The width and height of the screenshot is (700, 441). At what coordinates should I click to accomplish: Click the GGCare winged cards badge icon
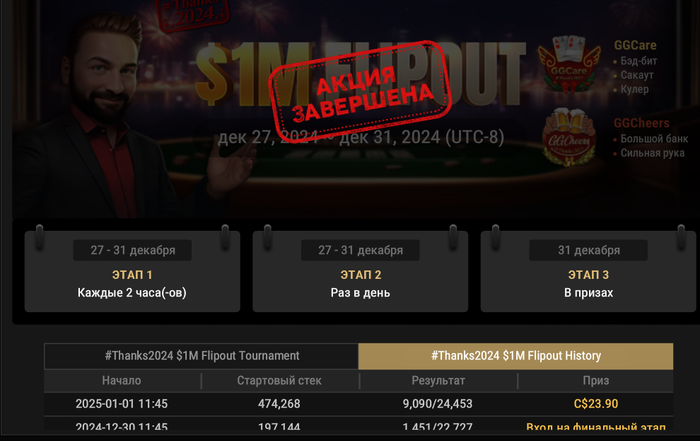(568, 64)
